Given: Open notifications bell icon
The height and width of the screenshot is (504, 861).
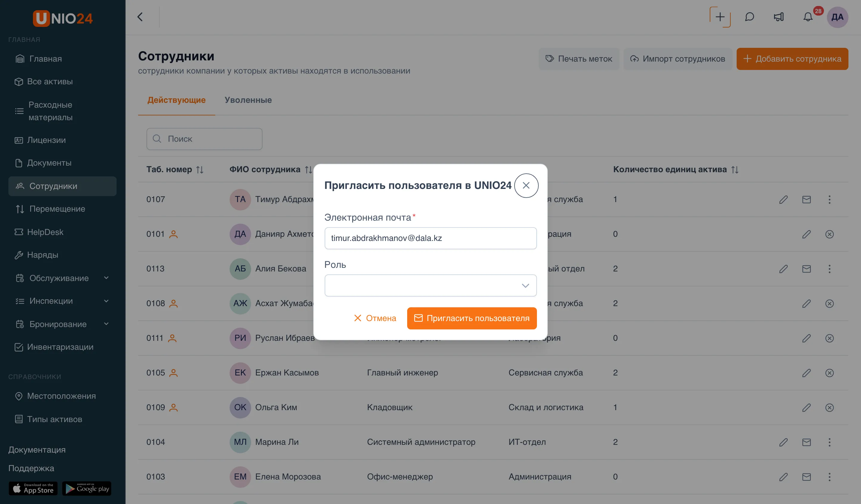Looking at the screenshot, I should click(x=808, y=17).
